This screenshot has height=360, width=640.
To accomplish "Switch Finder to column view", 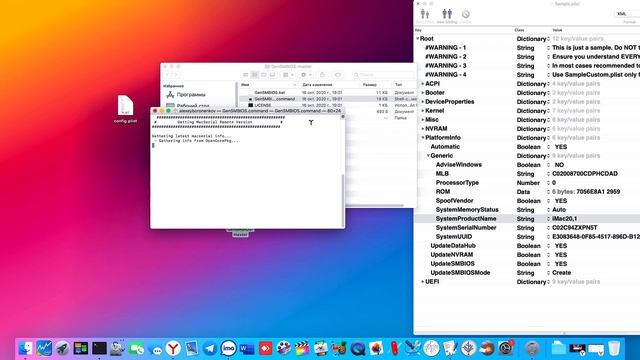I will 264,75.
